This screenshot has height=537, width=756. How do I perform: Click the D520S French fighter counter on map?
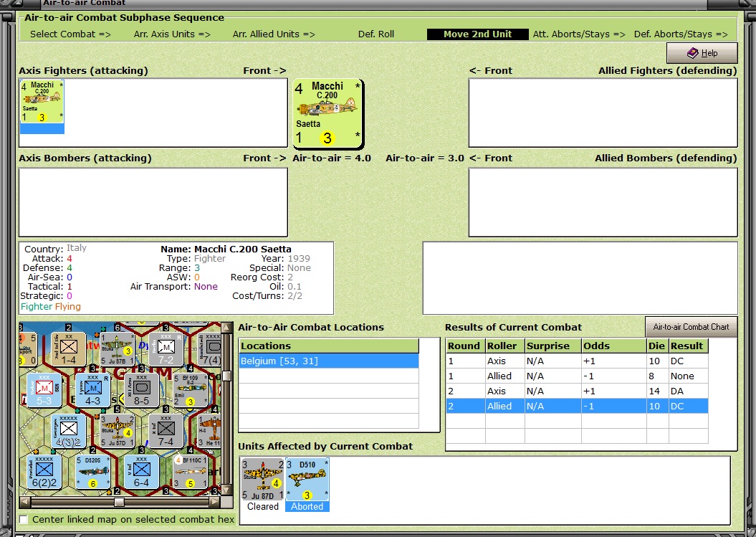[92, 472]
